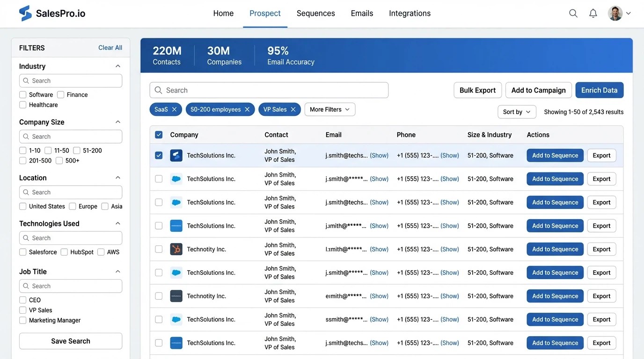Collapse the Technologies Used filter section
The height and width of the screenshot is (359, 644).
(x=118, y=223)
